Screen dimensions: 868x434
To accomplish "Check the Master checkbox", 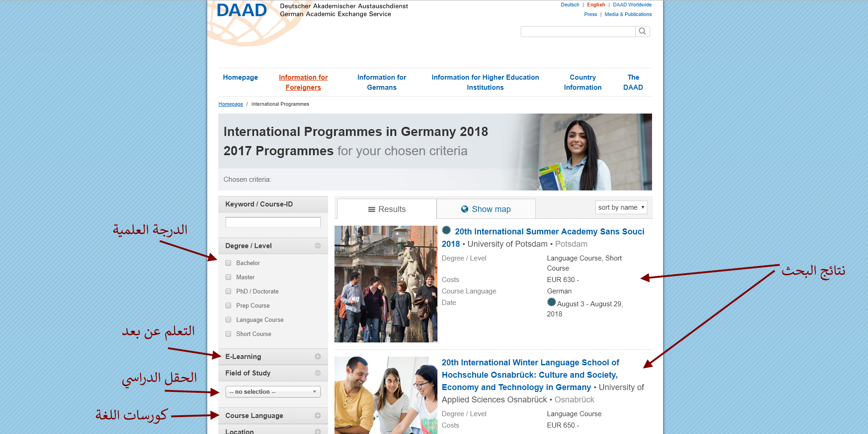I will coord(228,277).
